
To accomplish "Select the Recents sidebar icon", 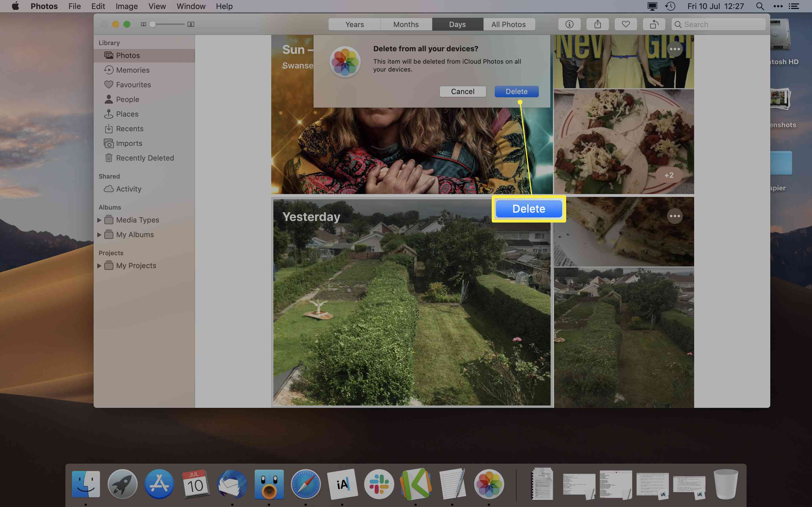I will (x=109, y=128).
